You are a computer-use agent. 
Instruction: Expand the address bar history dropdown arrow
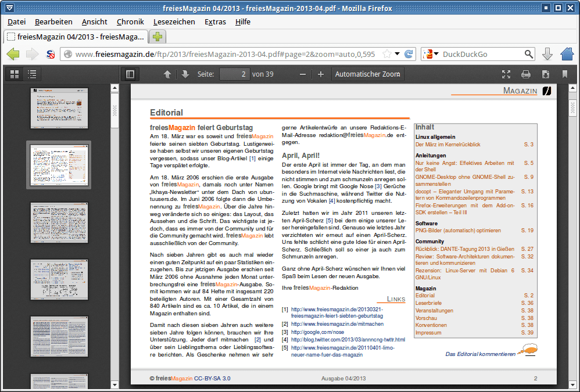pos(398,54)
